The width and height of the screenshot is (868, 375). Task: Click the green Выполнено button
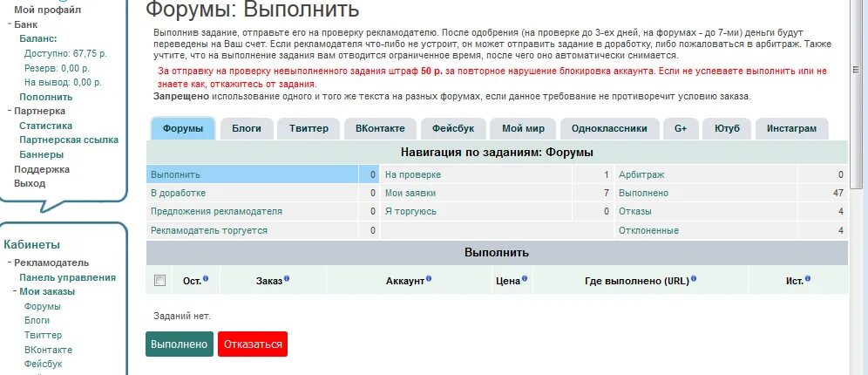(180, 344)
